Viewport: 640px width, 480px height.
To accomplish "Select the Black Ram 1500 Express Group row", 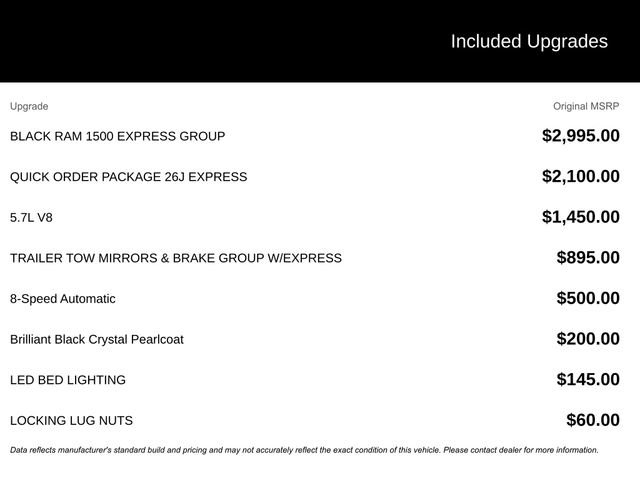I will pos(117,136).
